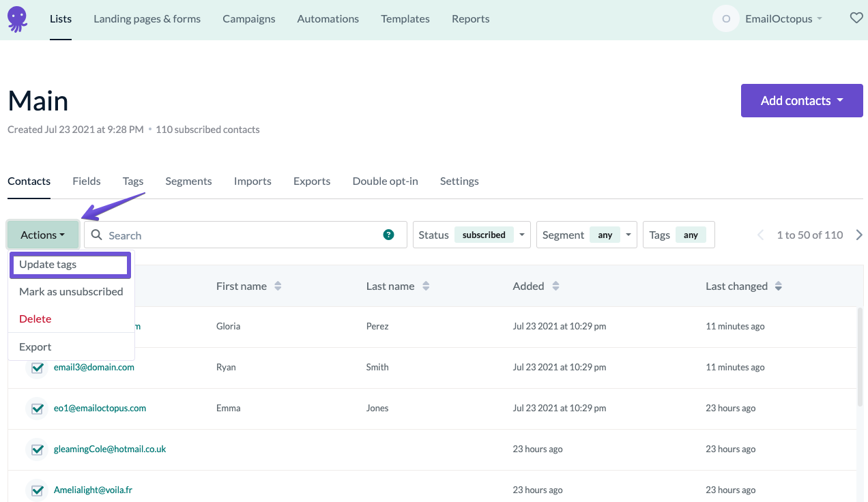This screenshot has height=502, width=868.
Task: Go to previous page of contacts
Action: point(760,235)
